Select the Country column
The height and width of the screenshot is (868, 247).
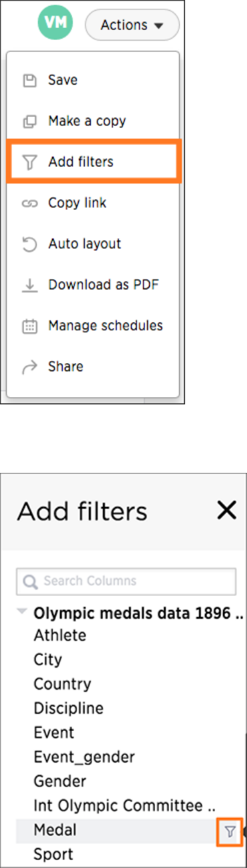pyautogui.click(x=63, y=684)
